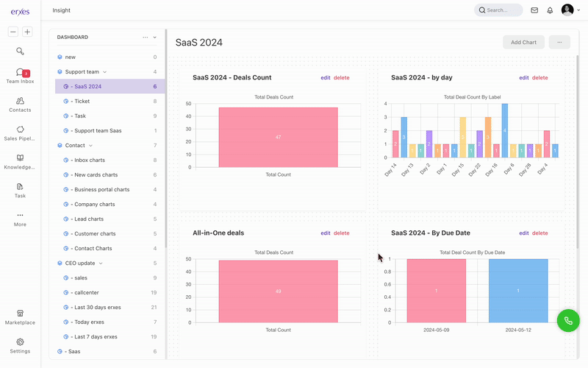
Task: Open Settings in sidebar
Action: click(x=20, y=346)
